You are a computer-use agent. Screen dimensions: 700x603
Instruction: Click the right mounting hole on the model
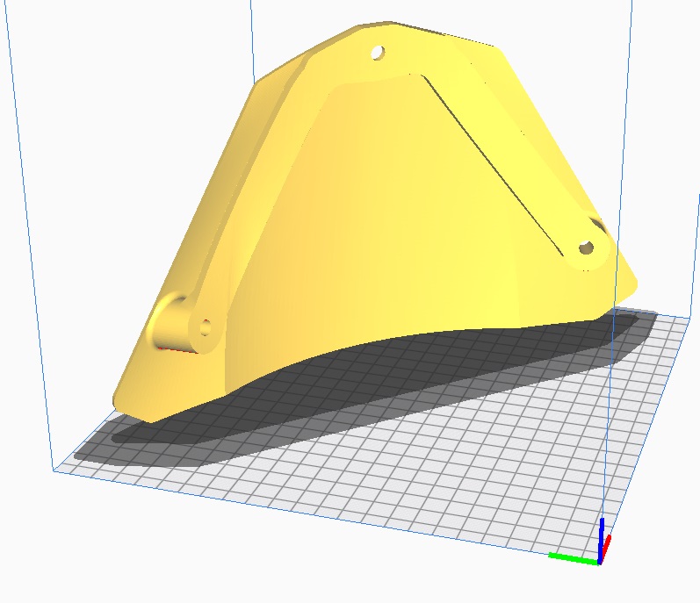586,248
